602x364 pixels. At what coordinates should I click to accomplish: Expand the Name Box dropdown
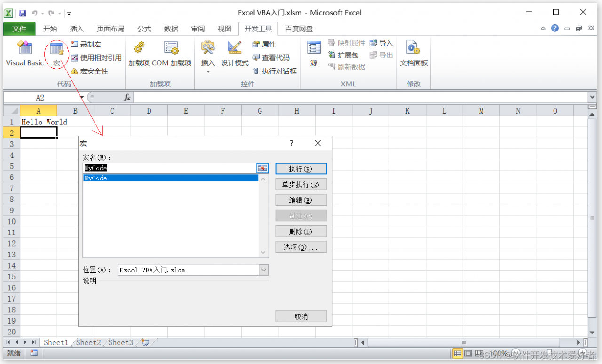(x=82, y=97)
